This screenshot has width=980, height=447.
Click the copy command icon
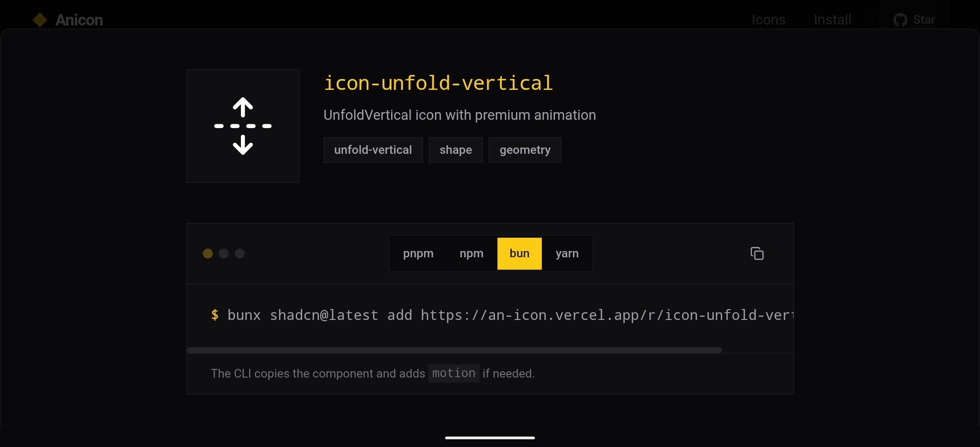click(x=757, y=253)
